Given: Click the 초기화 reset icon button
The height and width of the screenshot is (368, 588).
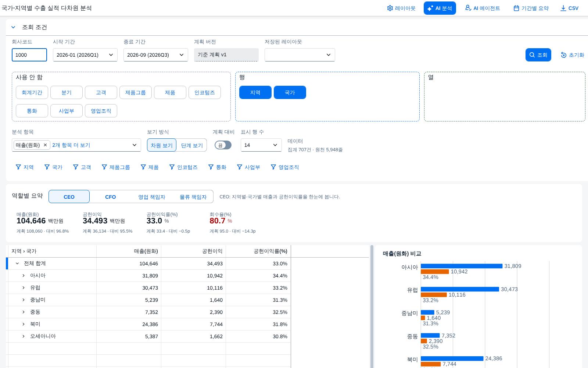Looking at the screenshot, I should (x=572, y=55).
